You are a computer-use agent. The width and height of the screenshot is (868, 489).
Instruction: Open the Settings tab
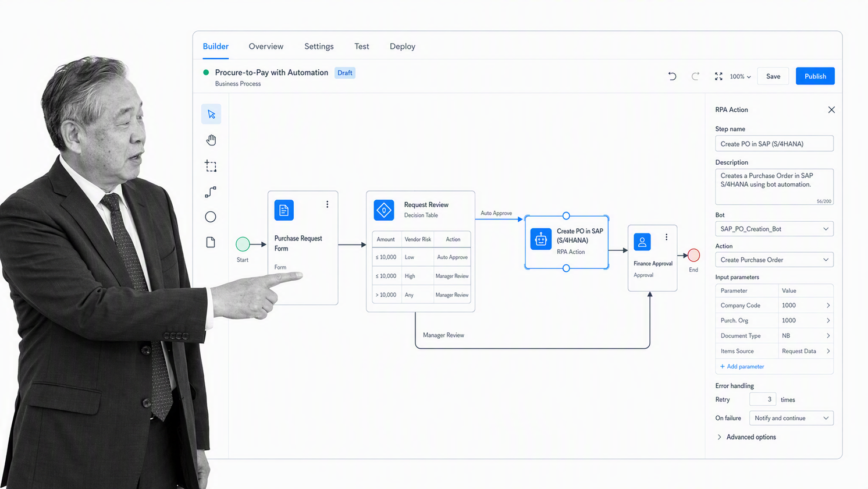click(x=319, y=47)
